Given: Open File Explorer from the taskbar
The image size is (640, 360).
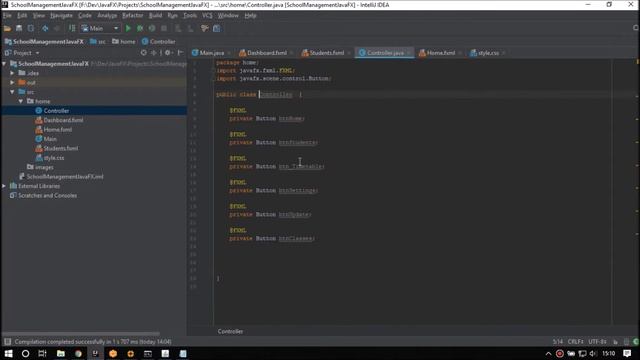Looking at the screenshot, I should click(60, 353).
